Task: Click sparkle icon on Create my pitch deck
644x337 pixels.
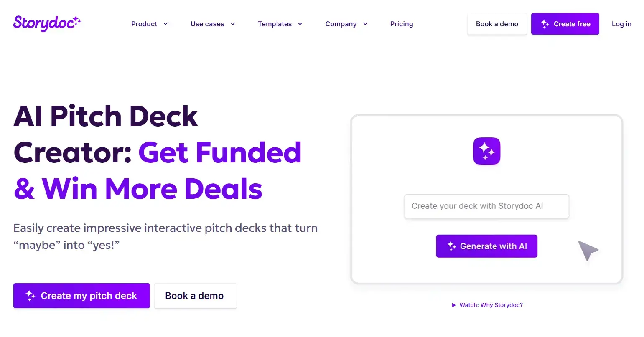Action: pos(31,296)
